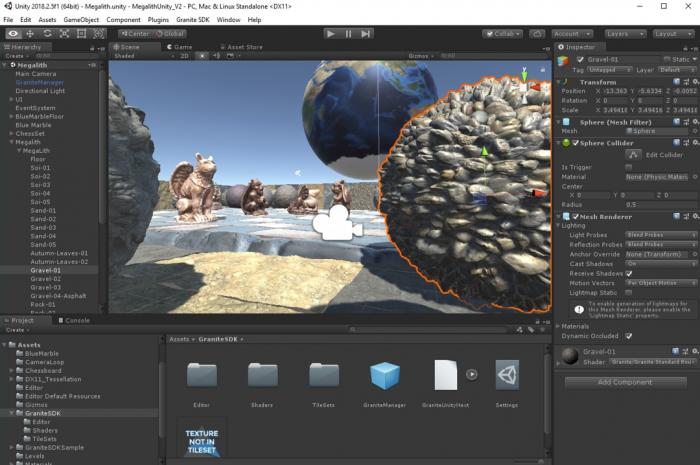Enable Lightmap Static checkbox
700x465 pixels.
click(629, 293)
